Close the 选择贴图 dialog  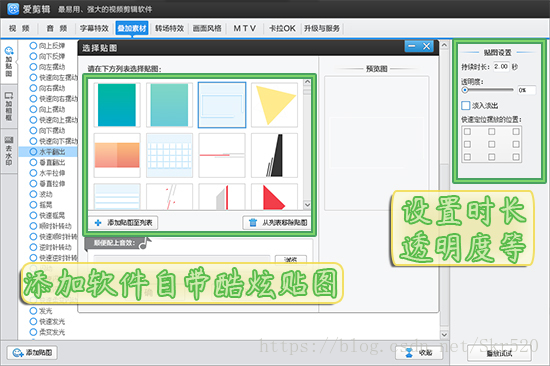tap(426, 46)
